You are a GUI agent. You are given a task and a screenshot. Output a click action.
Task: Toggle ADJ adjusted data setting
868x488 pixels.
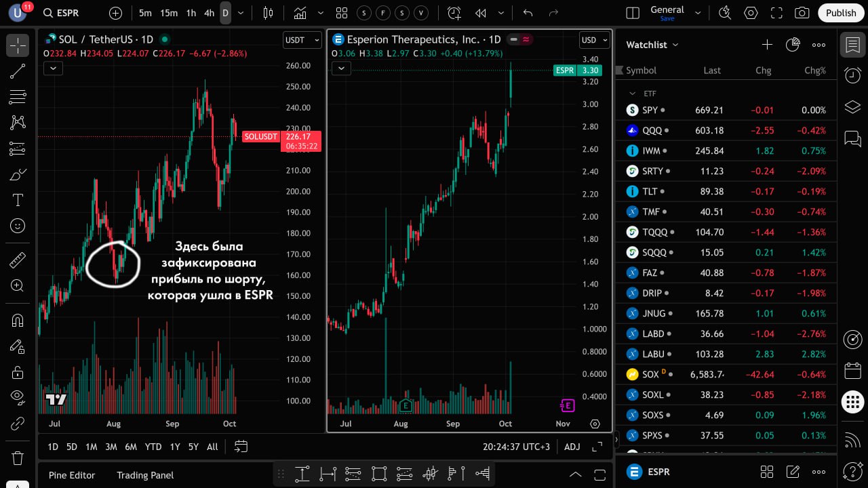572,447
